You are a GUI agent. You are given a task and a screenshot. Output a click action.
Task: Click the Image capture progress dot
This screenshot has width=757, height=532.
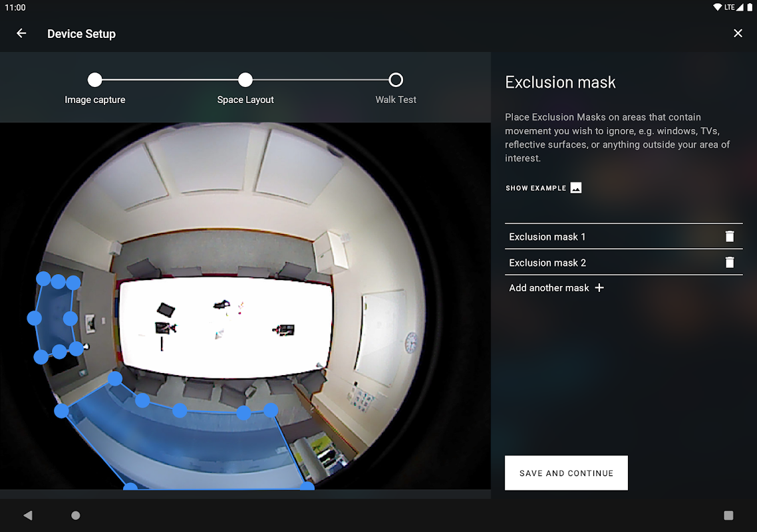point(95,80)
